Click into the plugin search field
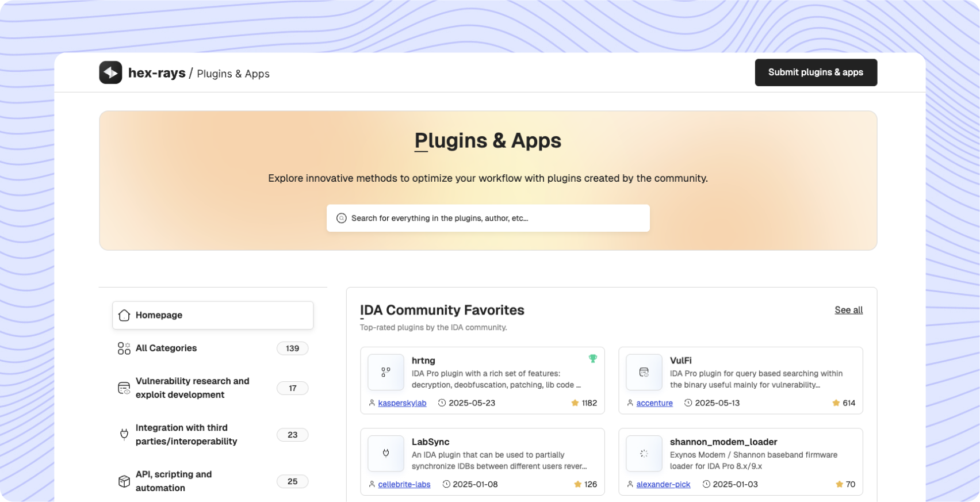 coord(495,219)
